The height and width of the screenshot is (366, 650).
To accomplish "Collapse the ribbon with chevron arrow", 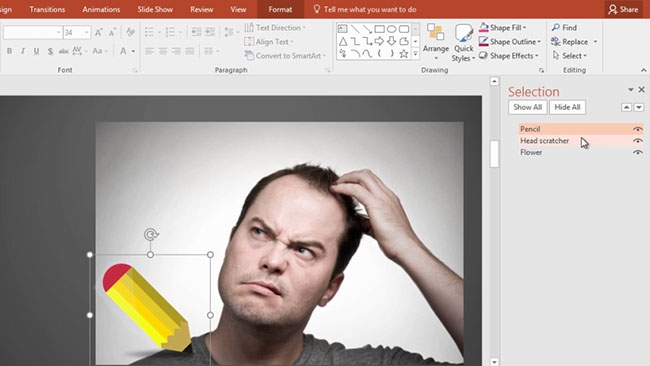I will 643,70.
